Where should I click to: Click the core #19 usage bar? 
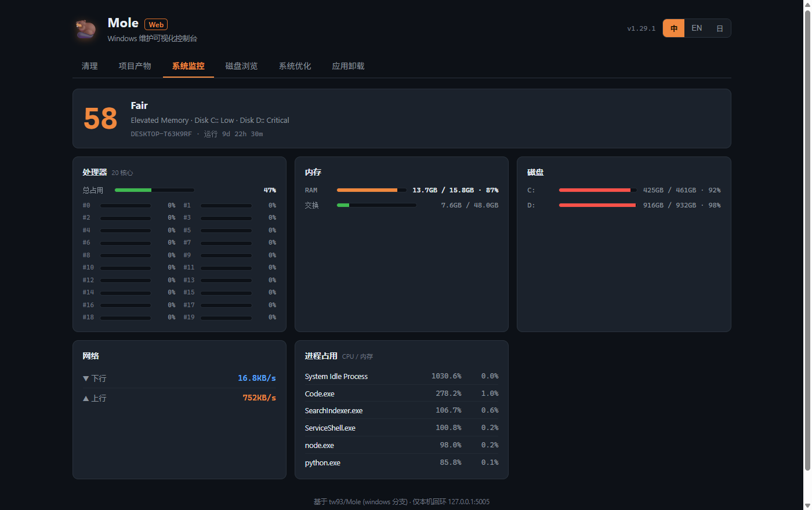click(x=226, y=318)
